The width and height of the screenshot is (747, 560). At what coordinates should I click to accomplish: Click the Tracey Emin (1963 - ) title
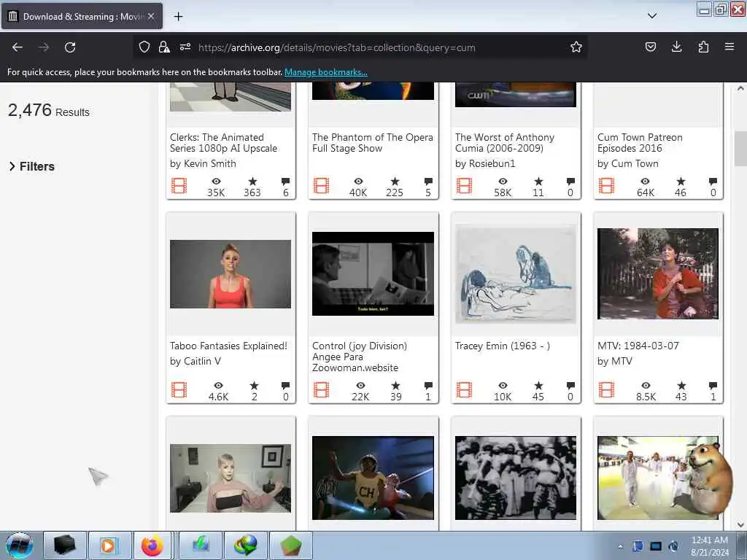(x=503, y=346)
